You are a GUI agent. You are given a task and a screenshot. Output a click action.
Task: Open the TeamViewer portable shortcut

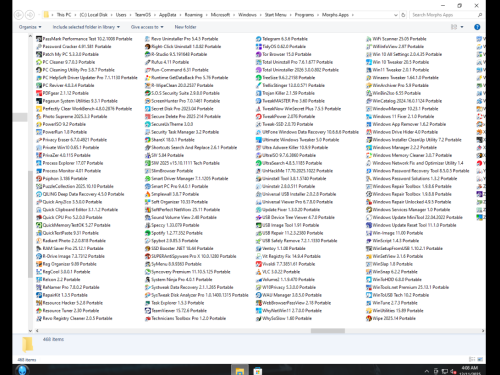176,311
